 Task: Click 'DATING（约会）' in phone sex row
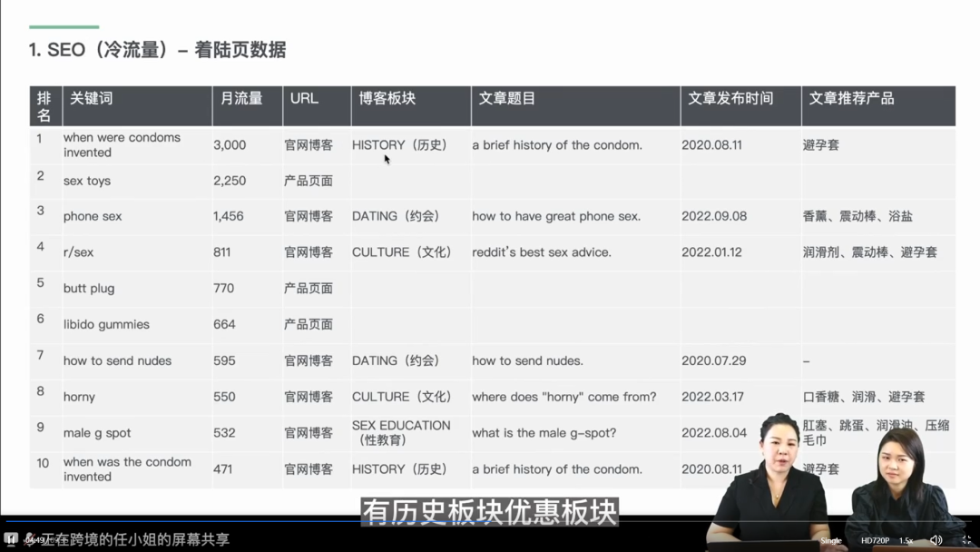396,216
